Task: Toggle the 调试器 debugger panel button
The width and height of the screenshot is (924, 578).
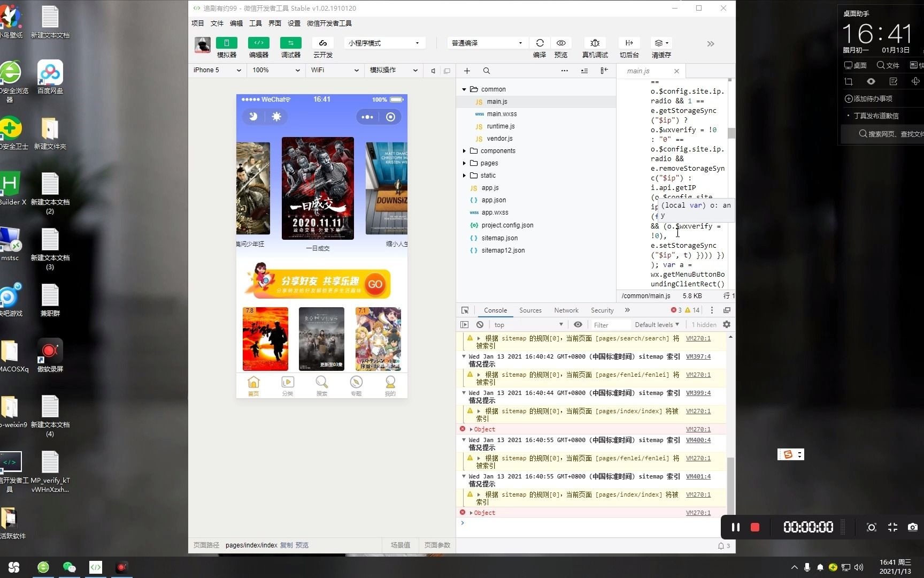Action: [x=291, y=43]
